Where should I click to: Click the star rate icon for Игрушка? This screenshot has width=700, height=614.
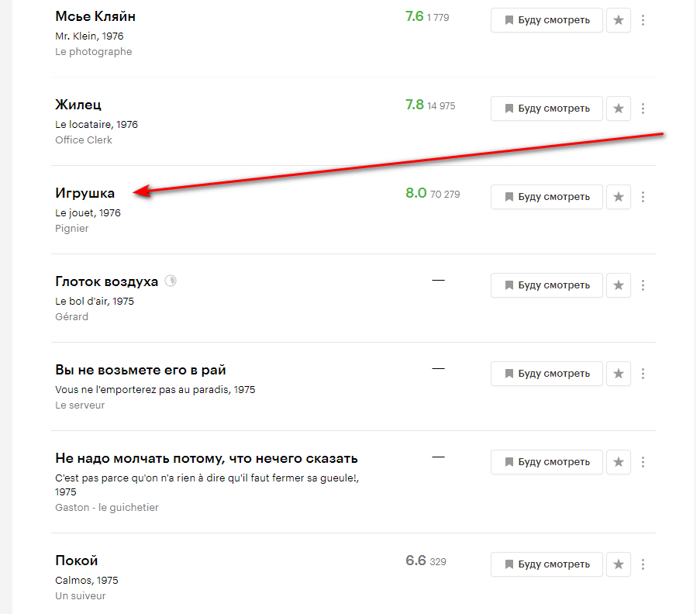point(618,197)
